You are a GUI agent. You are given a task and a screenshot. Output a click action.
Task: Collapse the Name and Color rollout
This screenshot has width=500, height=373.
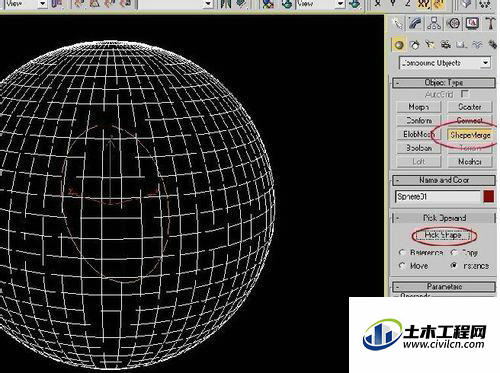pos(444,180)
